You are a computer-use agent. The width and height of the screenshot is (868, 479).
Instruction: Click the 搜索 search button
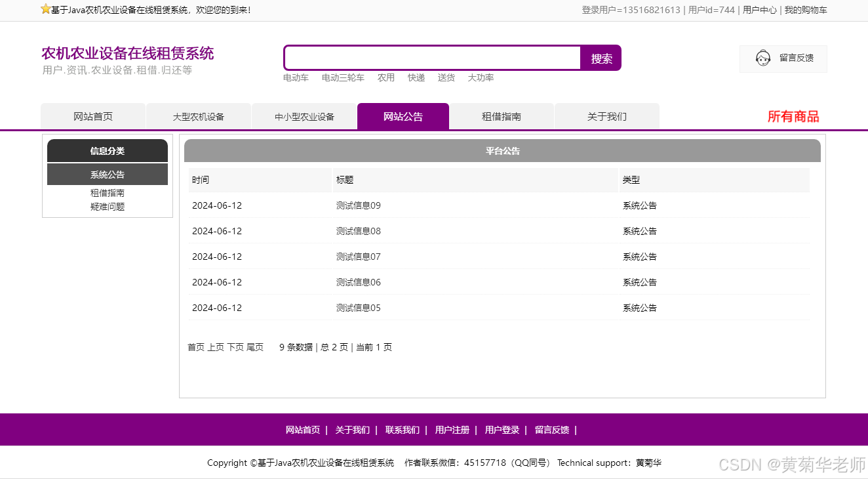coord(600,58)
